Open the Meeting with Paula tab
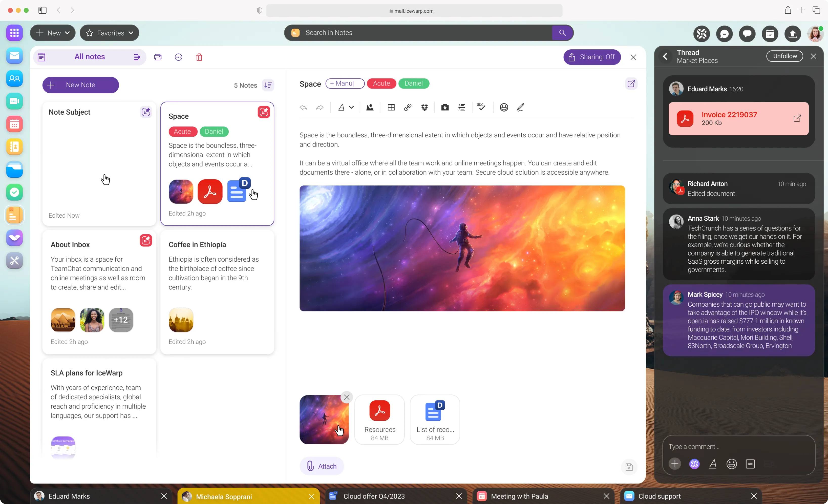Viewport: 828px width, 504px height. tap(519, 496)
